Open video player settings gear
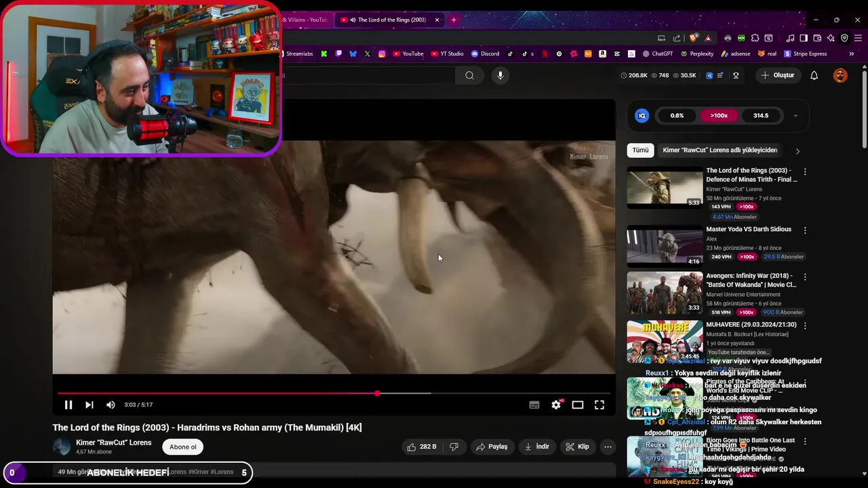Image resolution: width=868 pixels, height=488 pixels. [556, 405]
